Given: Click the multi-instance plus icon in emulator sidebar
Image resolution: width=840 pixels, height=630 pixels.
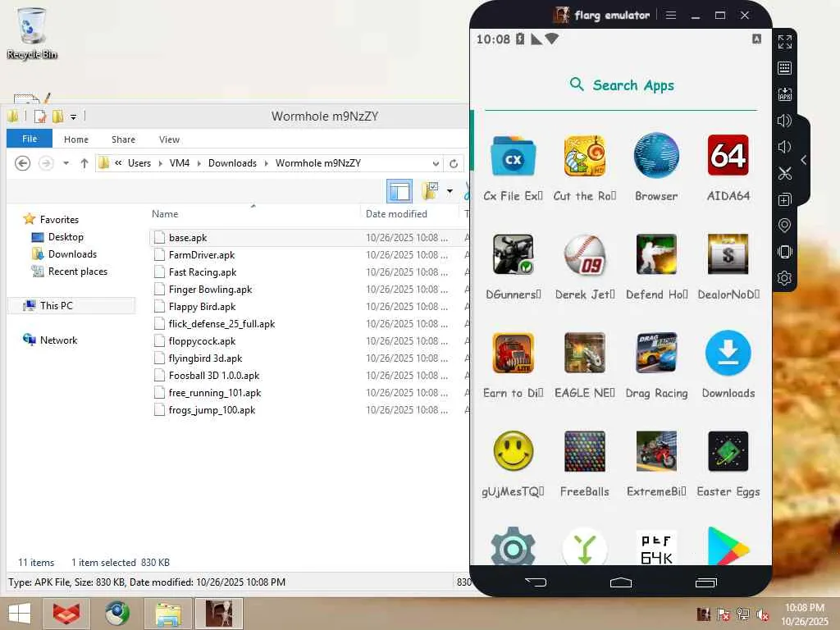Looking at the screenshot, I should click(785, 200).
